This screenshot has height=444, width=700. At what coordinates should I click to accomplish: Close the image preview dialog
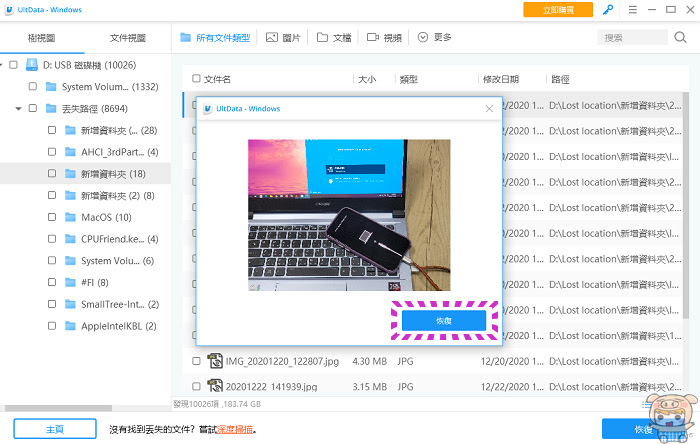[x=489, y=108]
